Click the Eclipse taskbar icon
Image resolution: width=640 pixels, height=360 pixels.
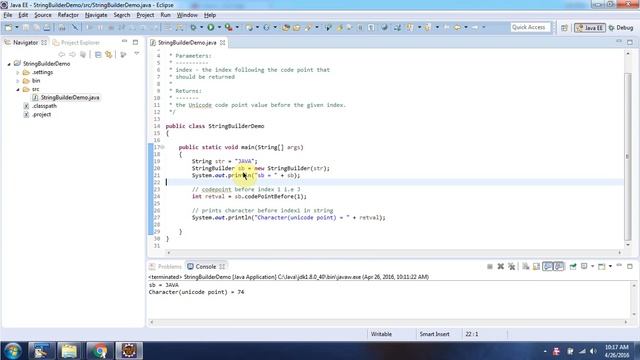[129, 351]
